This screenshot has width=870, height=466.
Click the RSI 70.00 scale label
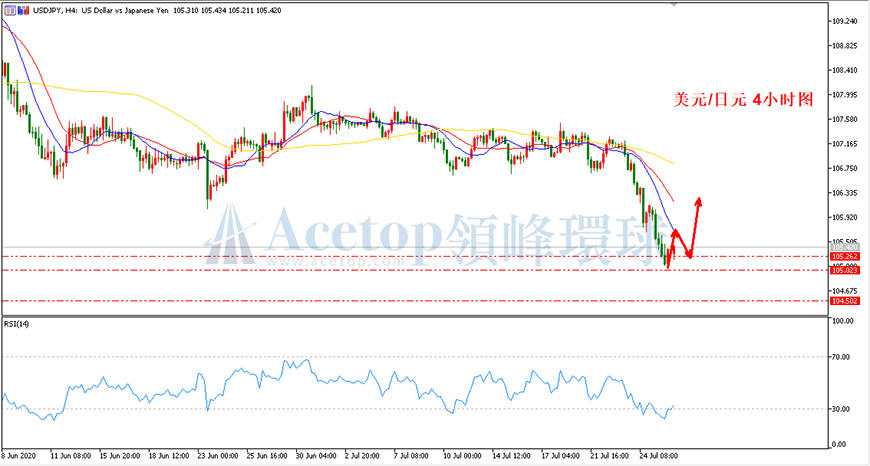840,357
